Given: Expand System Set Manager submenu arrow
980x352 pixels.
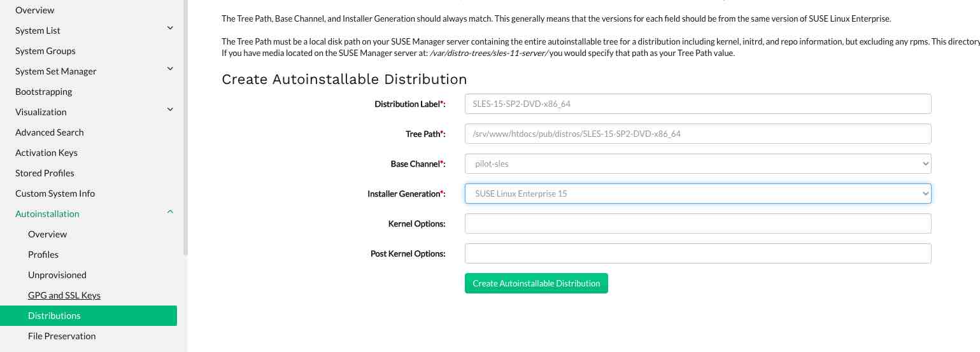Looking at the screenshot, I should point(170,69).
